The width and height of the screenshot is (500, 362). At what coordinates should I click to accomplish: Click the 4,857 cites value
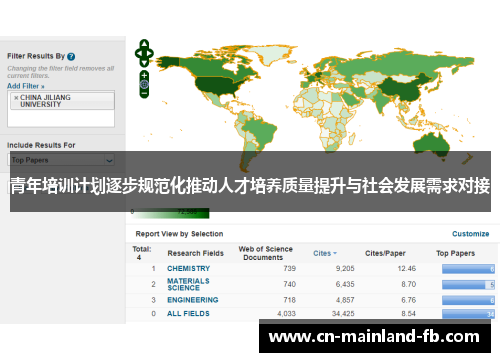point(345,300)
